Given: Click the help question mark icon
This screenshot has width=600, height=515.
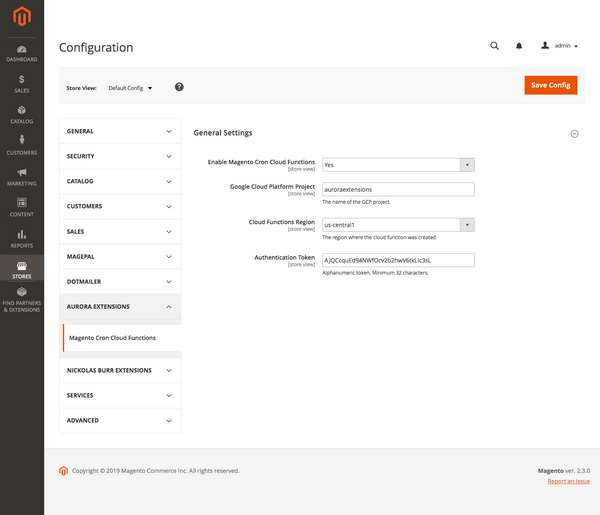Looking at the screenshot, I should (179, 87).
